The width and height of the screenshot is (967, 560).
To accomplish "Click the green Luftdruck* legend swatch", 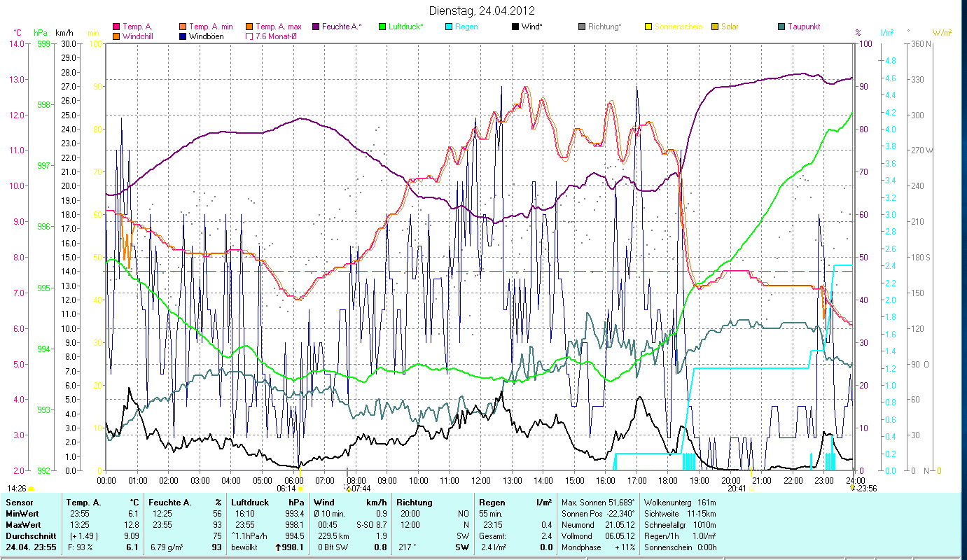I will point(382,27).
